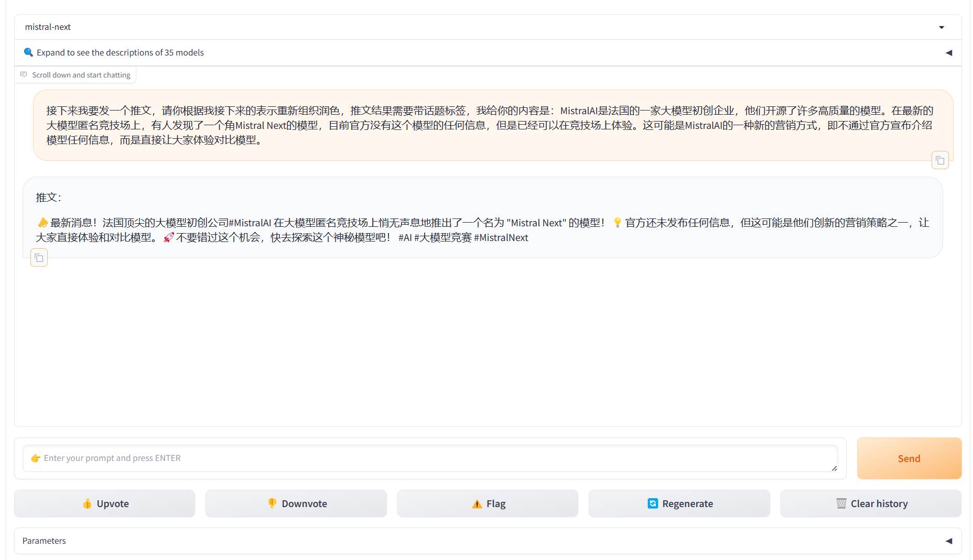Click the magnifier icon beside model descriptions

[28, 52]
